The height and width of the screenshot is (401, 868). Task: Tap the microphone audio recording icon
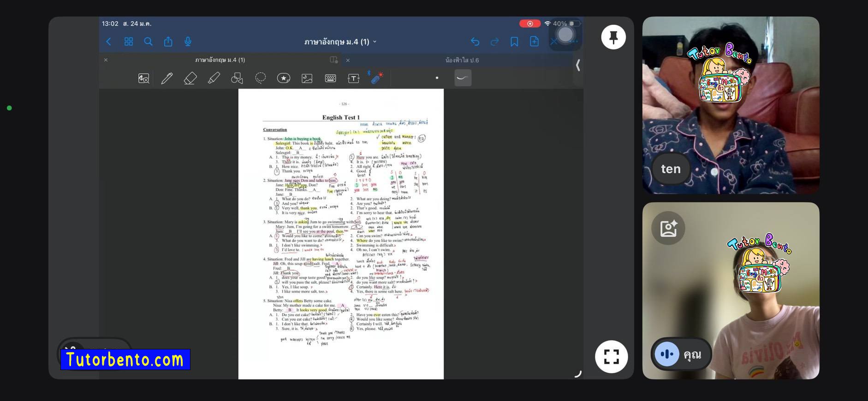(188, 41)
